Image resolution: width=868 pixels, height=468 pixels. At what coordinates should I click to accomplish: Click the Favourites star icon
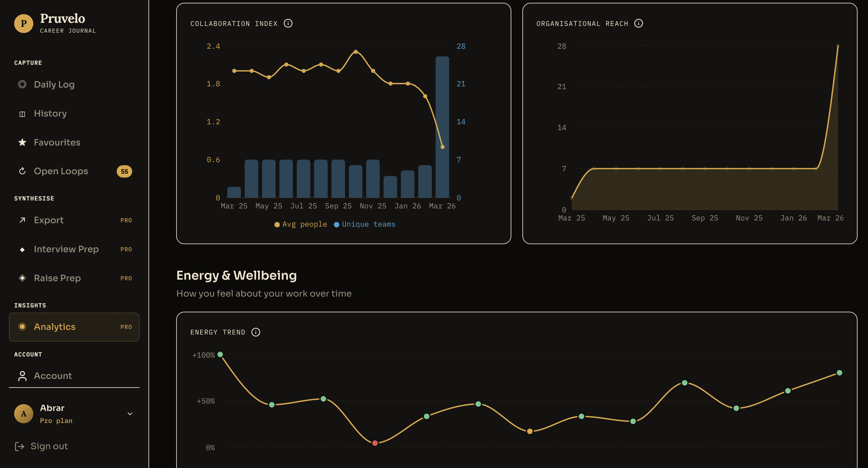click(x=22, y=142)
